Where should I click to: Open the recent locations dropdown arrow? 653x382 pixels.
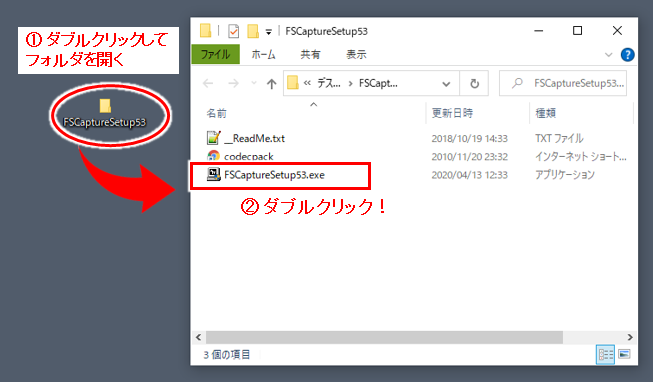pos(254,83)
